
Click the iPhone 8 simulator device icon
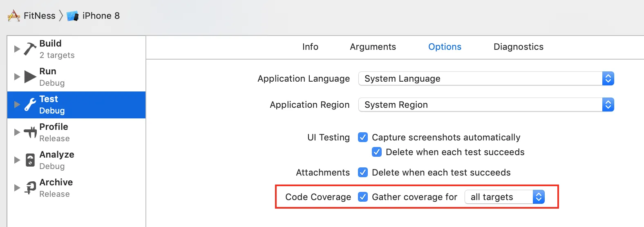(72, 16)
